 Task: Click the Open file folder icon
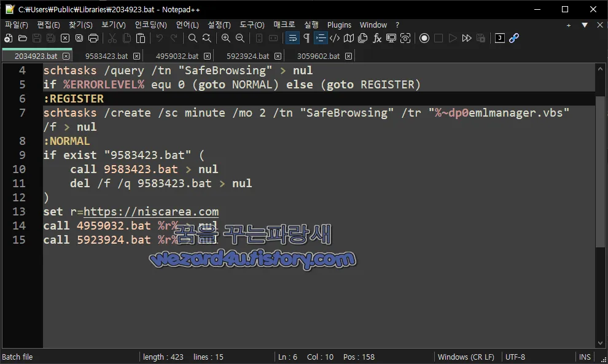[x=23, y=38]
